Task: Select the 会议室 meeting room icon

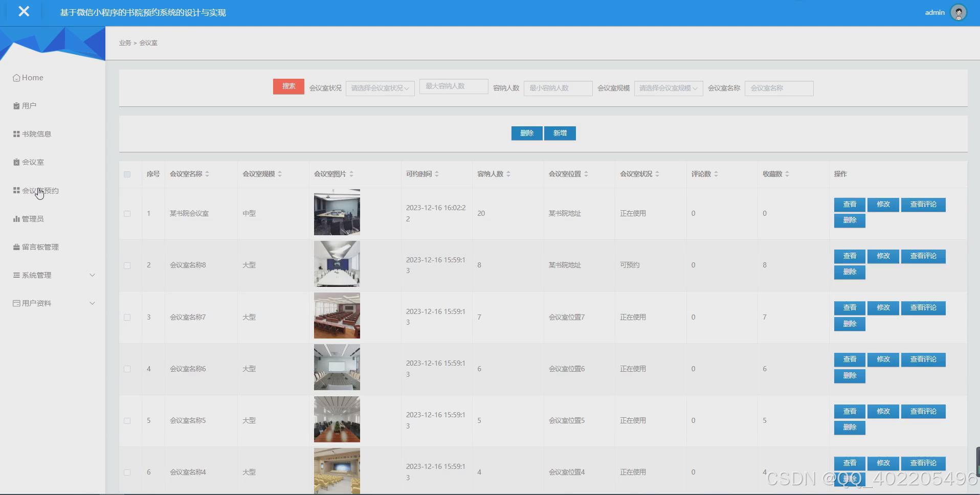Action: click(x=15, y=162)
